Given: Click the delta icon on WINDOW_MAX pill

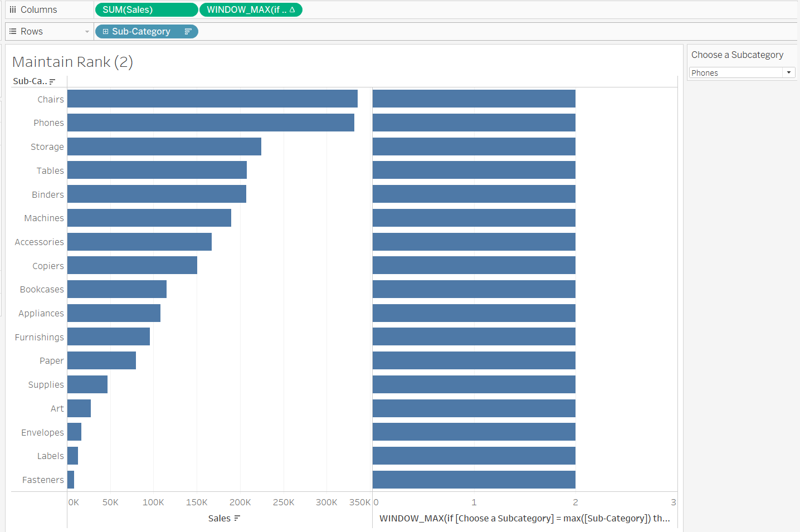Looking at the screenshot, I should 292,9.
